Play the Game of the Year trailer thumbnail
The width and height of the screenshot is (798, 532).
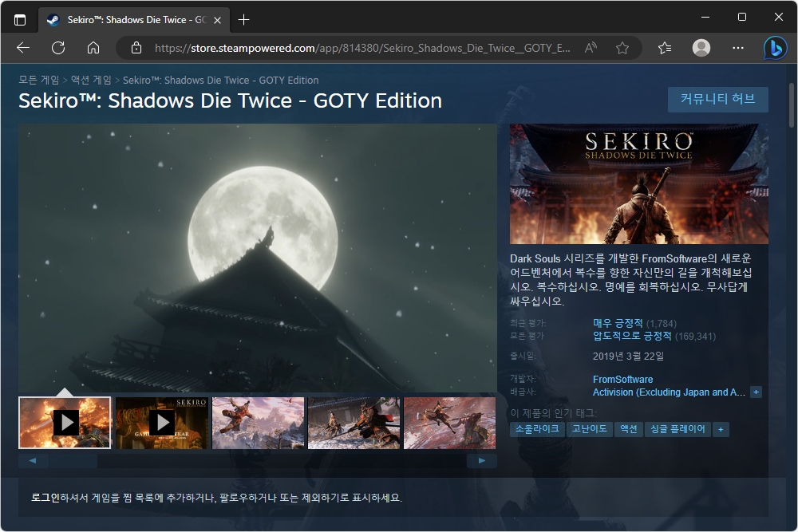coord(162,423)
